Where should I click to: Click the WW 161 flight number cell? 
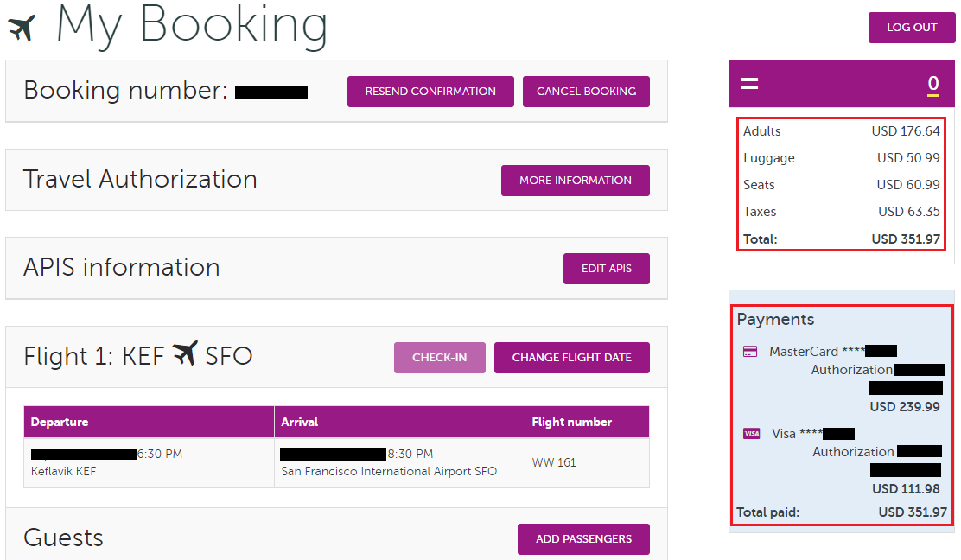point(554,462)
